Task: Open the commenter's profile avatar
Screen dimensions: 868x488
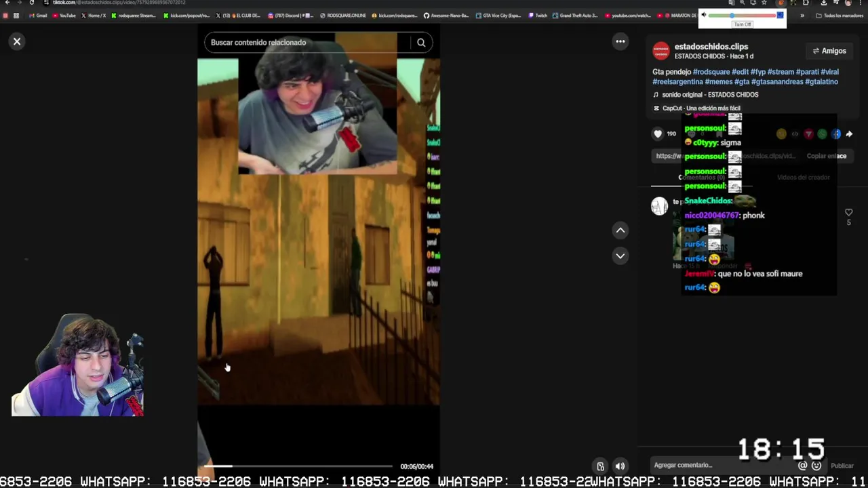Action: click(x=660, y=206)
